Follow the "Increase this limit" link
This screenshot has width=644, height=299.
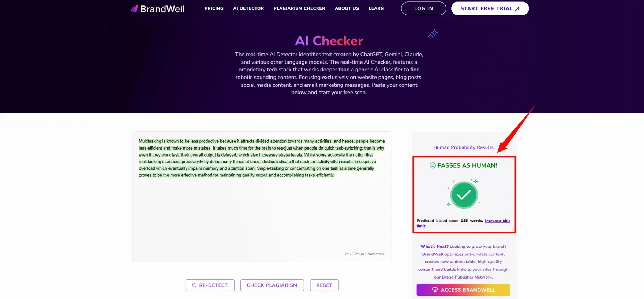point(497,221)
